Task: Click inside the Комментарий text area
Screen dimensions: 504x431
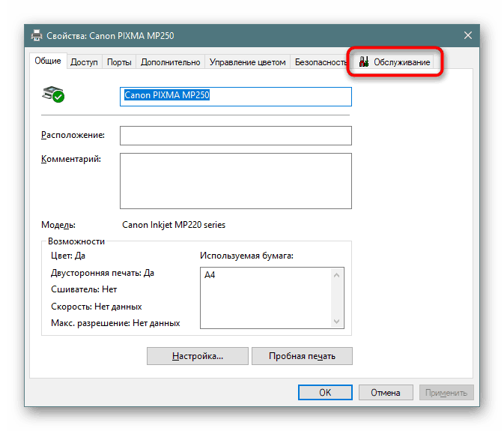Action: (x=235, y=180)
